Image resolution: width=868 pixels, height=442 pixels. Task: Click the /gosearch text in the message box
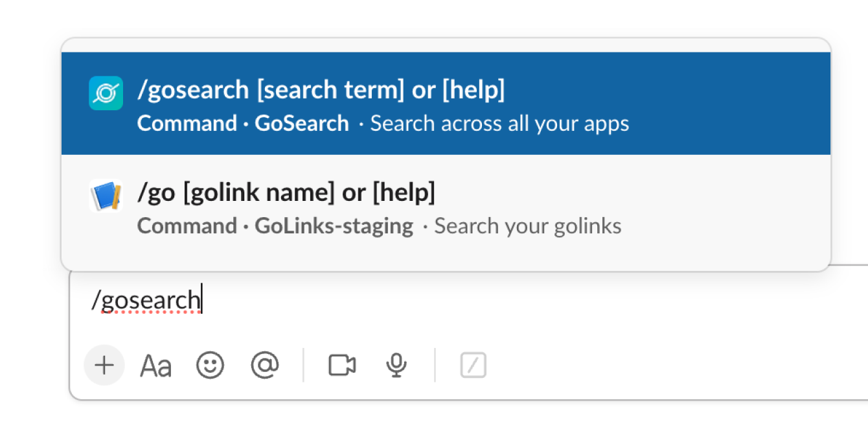tap(144, 298)
